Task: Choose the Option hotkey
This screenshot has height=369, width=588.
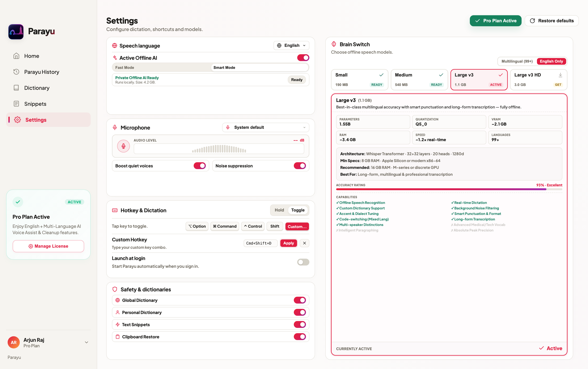Action: pyautogui.click(x=197, y=226)
